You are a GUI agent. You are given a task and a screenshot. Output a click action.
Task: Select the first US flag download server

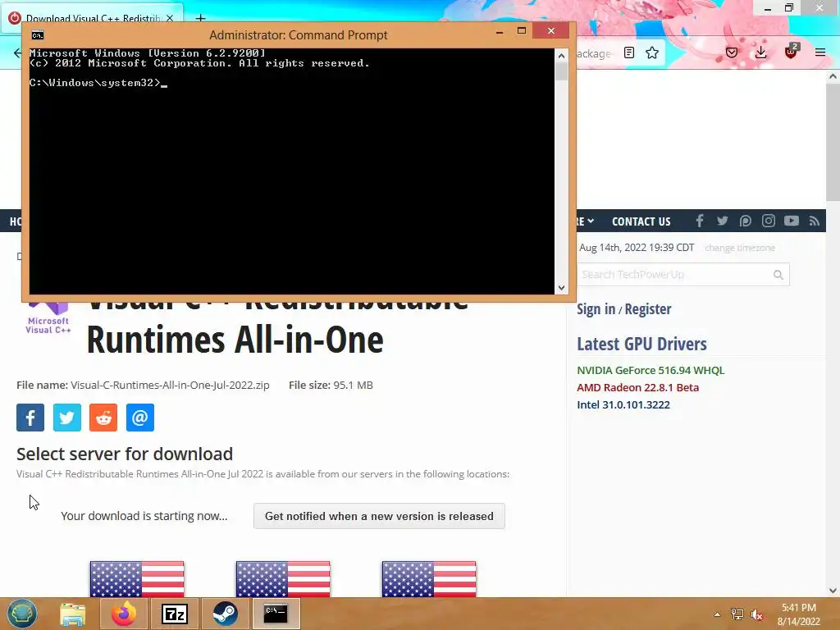137,579
